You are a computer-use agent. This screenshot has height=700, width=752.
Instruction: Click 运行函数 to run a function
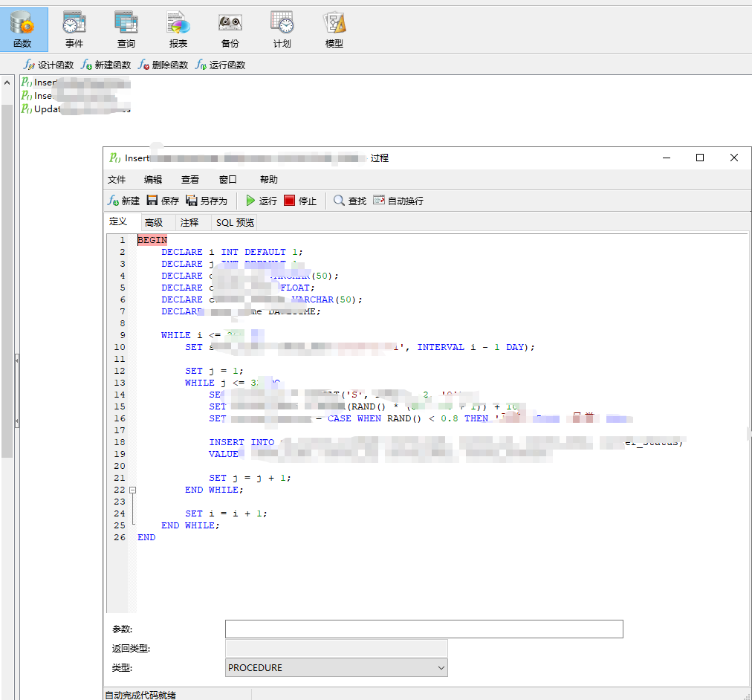pos(220,65)
